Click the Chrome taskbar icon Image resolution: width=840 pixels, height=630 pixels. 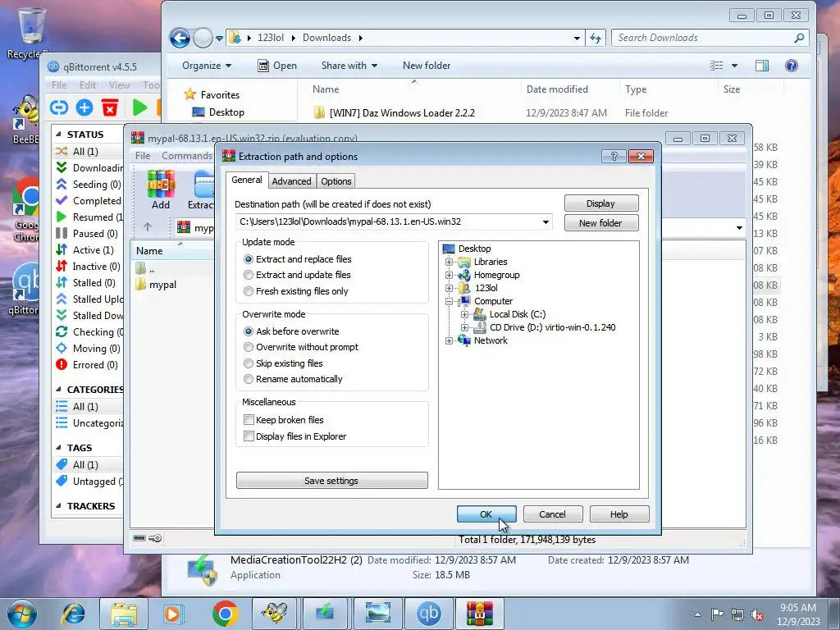click(x=225, y=614)
